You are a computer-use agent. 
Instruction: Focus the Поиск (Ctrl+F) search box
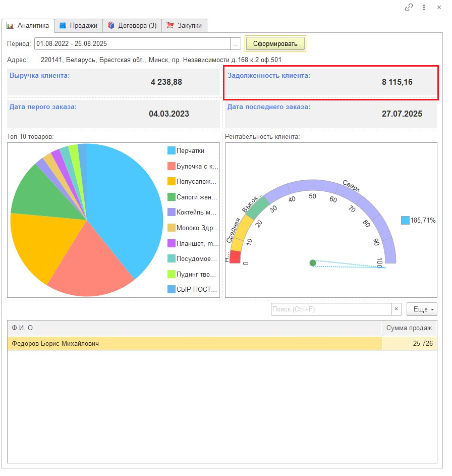click(x=331, y=309)
